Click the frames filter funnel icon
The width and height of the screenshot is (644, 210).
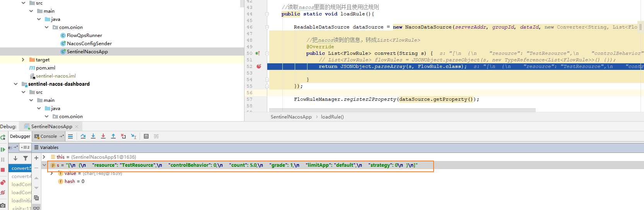[26, 158]
